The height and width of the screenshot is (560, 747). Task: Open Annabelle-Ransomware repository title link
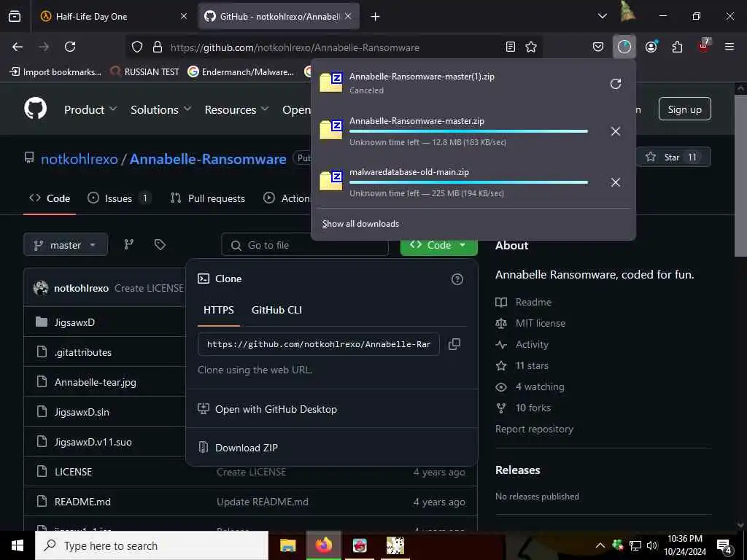pos(208,159)
